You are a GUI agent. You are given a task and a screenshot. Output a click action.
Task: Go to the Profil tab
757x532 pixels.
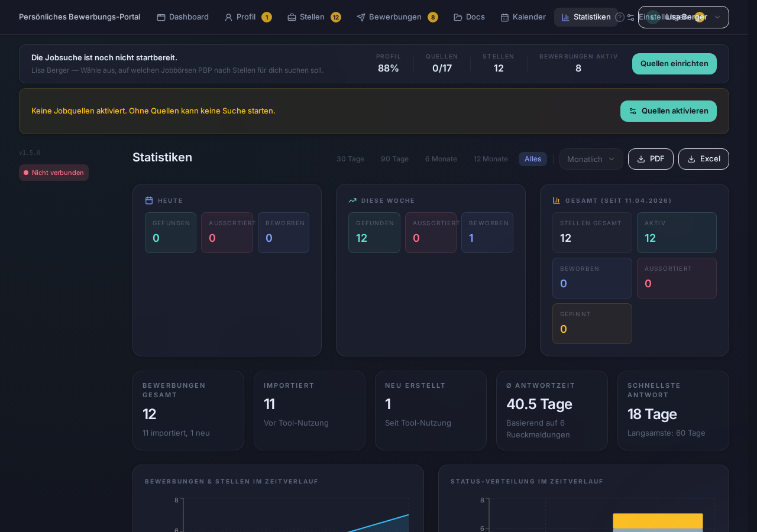click(248, 17)
